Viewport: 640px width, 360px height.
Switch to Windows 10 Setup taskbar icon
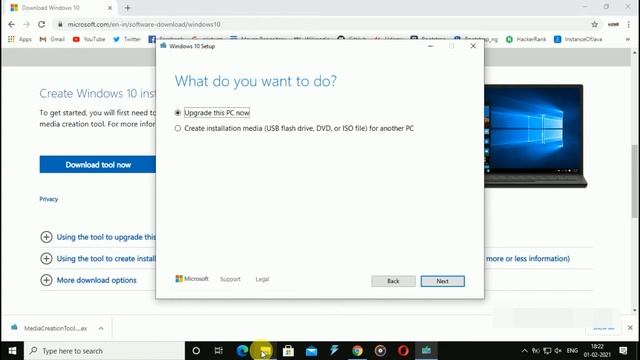pyautogui.click(x=426, y=351)
